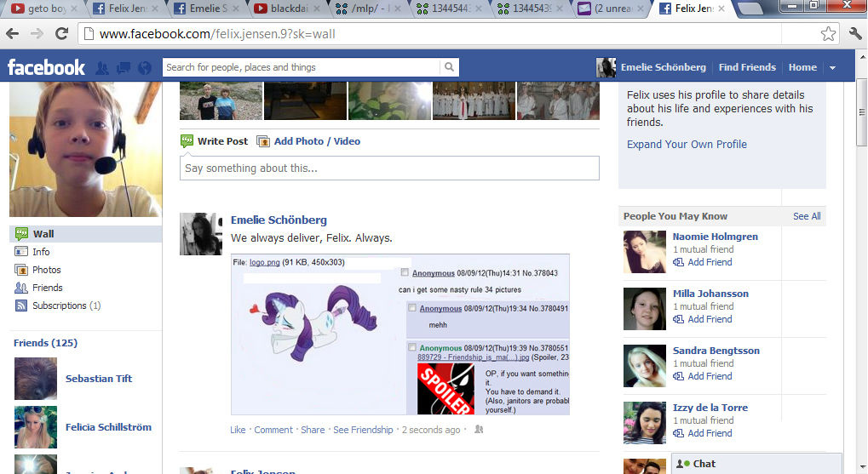Open Facebook friend requests icon
The width and height of the screenshot is (868, 474).
(x=102, y=68)
